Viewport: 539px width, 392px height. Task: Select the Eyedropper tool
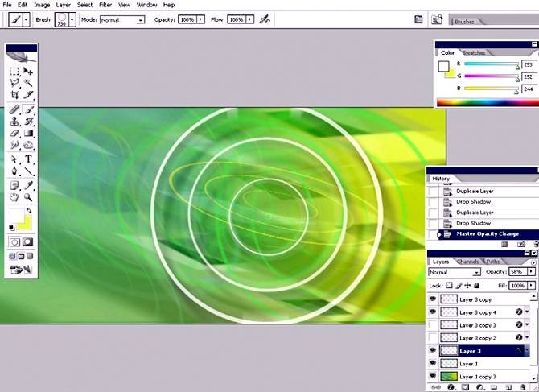coord(28,184)
